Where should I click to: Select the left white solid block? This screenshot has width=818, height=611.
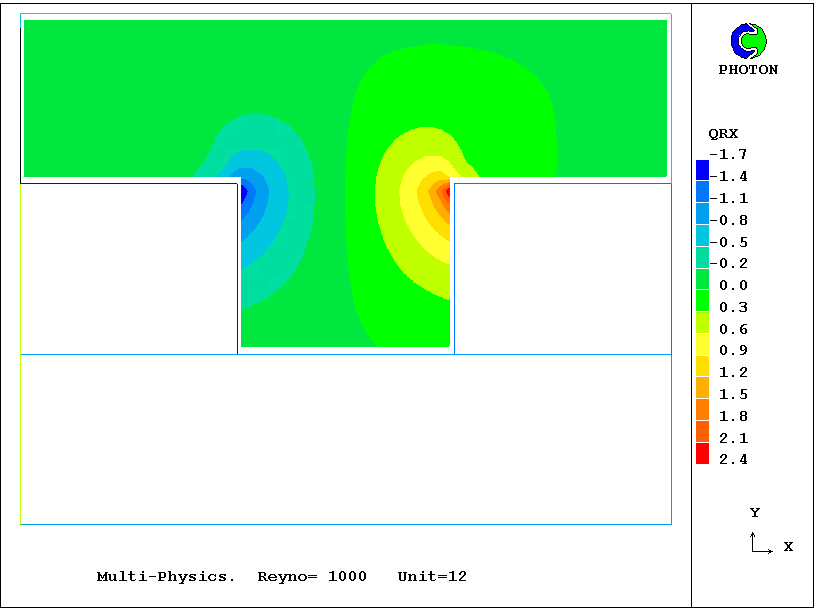pyautogui.click(x=129, y=268)
